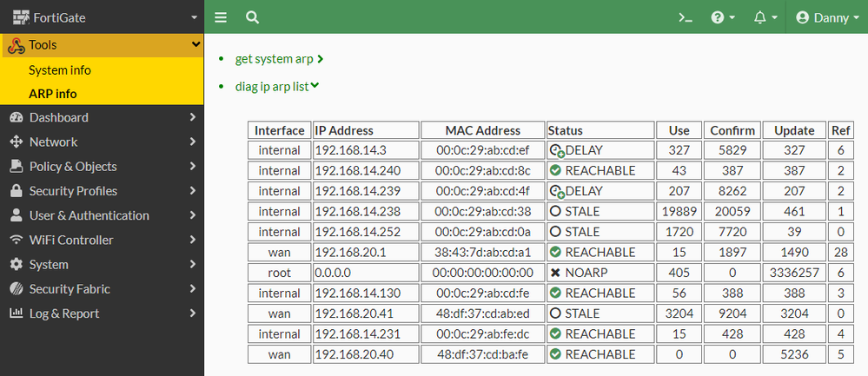868x376 pixels.
Task: Click the WiFi Controller sidebar icon
Action: click(16, 240)
